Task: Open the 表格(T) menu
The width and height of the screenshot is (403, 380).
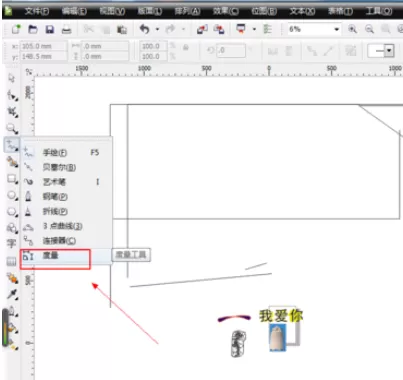Action: coord(340,11)
